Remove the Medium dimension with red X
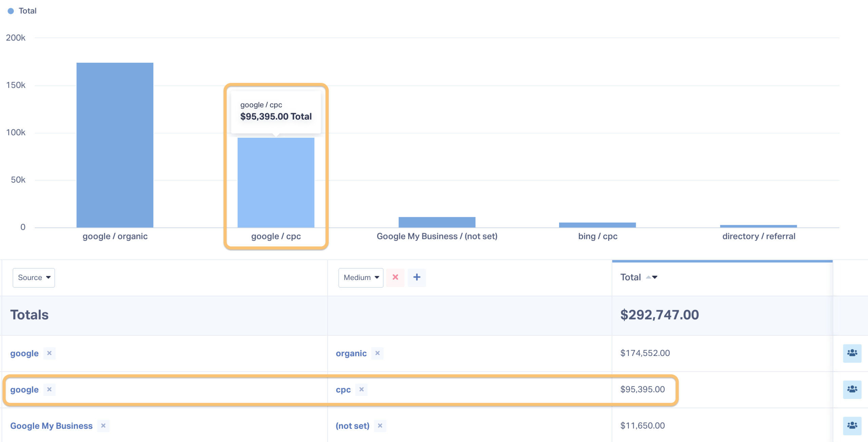Viewport: 868px width, 442px height. tap(395, 277)
